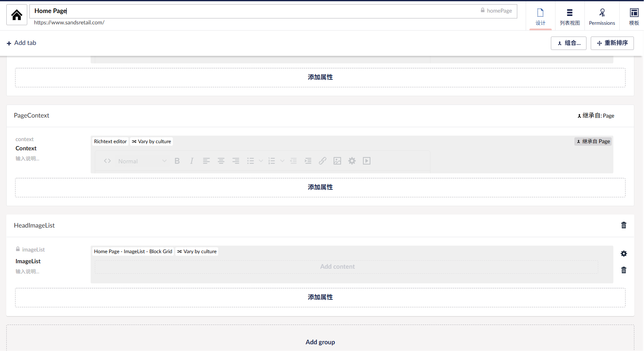Click the 继承自 Page badge on Context
This screenshot has width=644, height=351.
pos(593,141)
